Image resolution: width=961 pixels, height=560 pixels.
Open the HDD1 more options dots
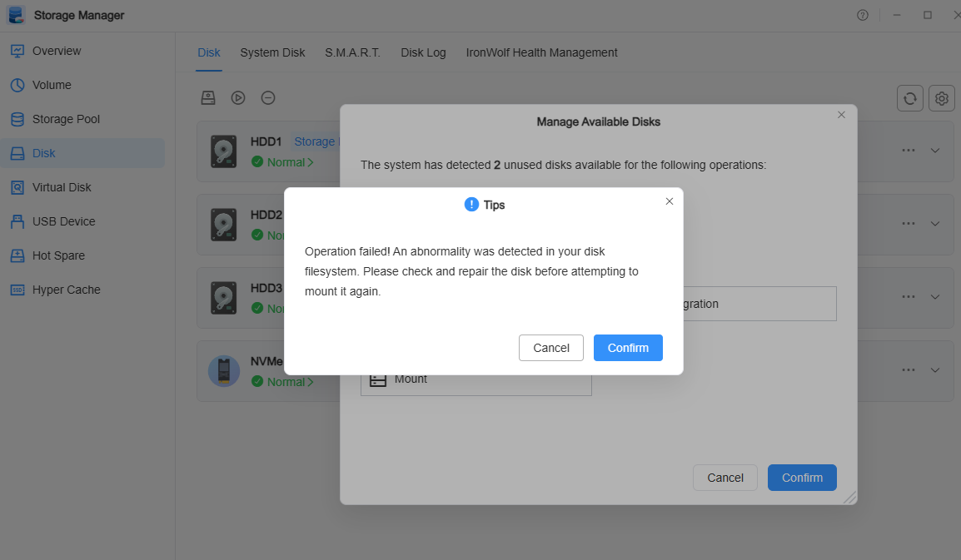(909, 151)
